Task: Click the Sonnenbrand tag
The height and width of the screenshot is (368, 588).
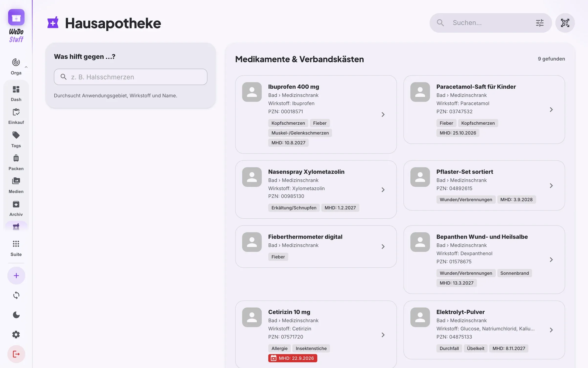Action: (514, 273)
